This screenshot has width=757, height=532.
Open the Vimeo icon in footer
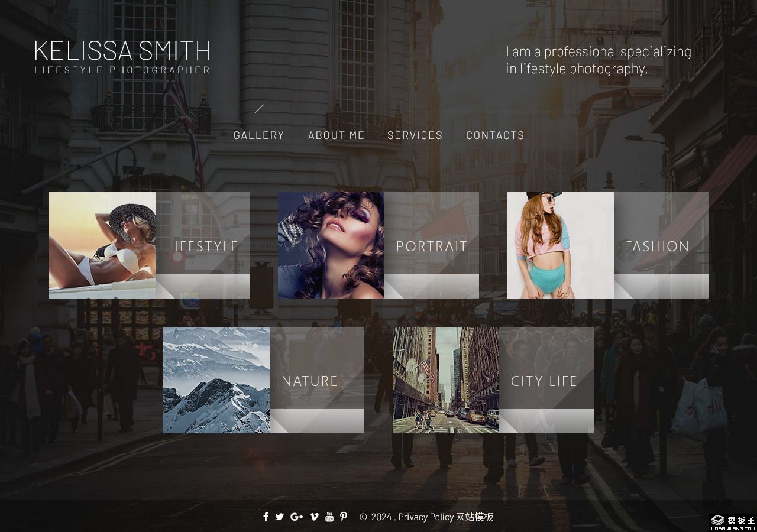click(314, 517)
